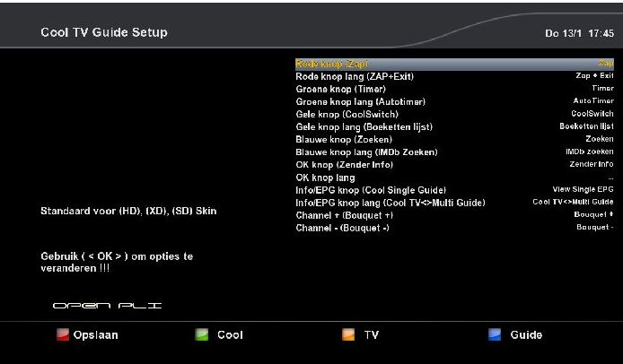Select the Guide label at bottom
The image size is (623, 364).
pos(526,335)
